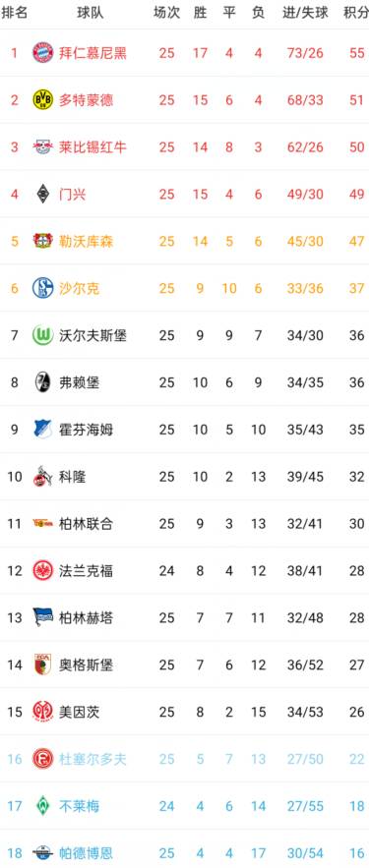Click the 帕德博恩 team name
Screen dimensions: 369x868
tap(86, 852)
